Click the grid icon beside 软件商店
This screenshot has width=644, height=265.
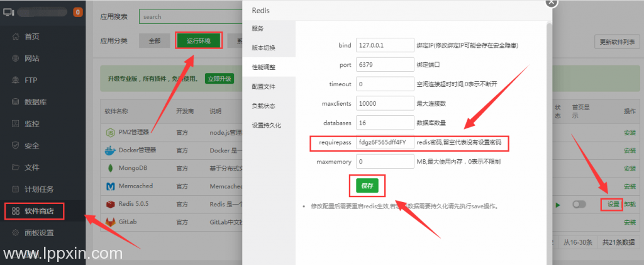pyautogui.click(x=16, y=211)
